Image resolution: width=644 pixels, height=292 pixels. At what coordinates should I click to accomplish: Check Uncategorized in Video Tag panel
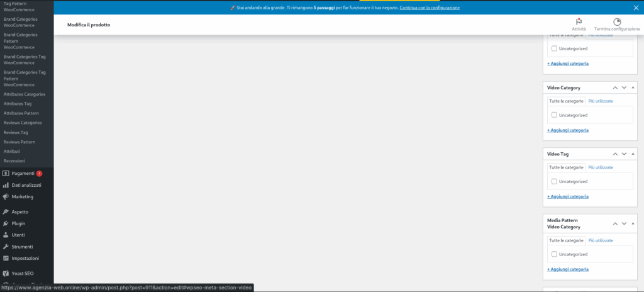pos(554,181)
